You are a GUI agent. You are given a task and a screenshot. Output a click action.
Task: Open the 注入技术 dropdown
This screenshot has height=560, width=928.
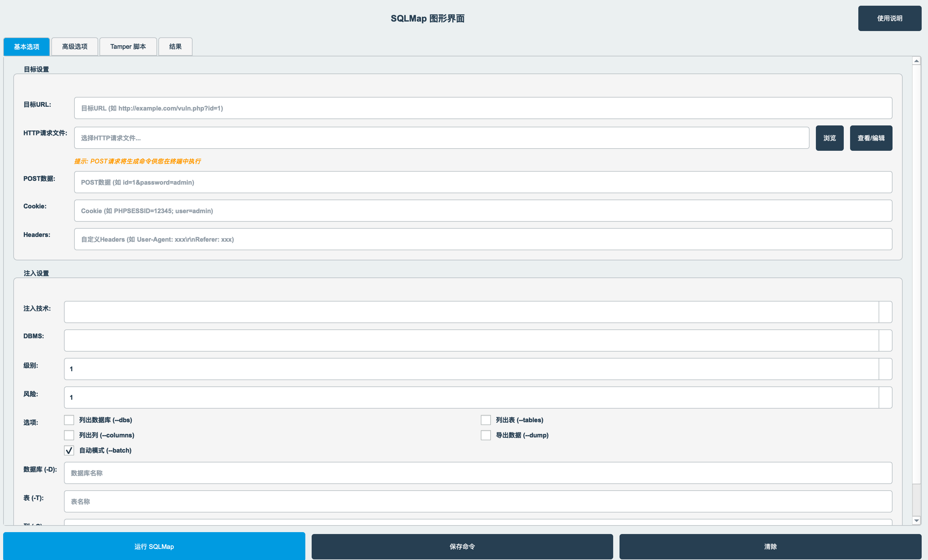pyautogui.click(x=478, y=312)
